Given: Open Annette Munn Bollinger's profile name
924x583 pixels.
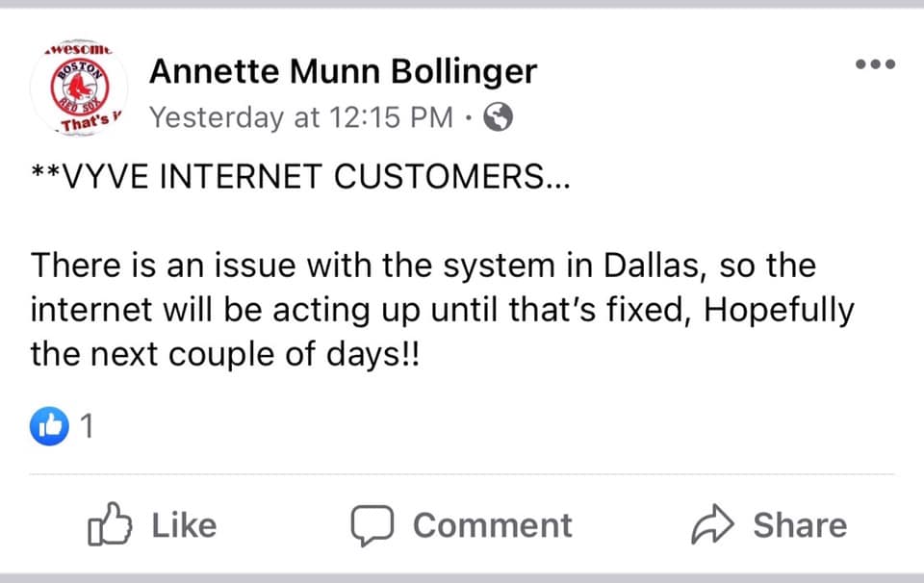Looking at the screenshot, I should (x=344, y=70).
